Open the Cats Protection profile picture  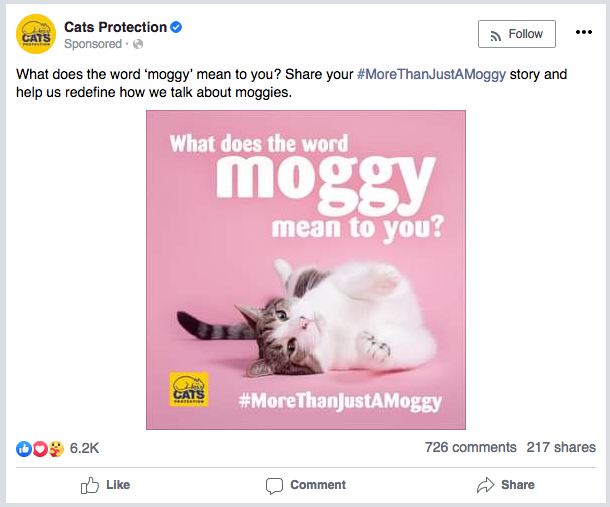pos(36,34)
